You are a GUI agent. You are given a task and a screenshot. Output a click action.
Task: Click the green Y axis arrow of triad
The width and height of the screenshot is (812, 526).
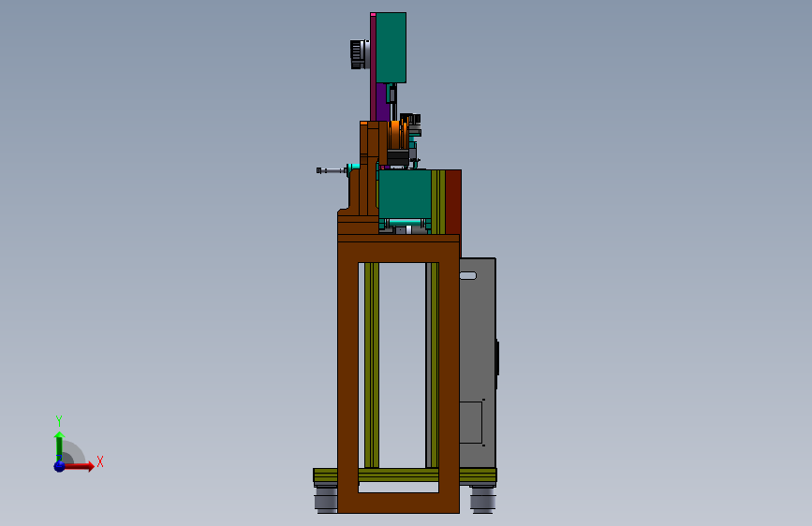pyautogui.click(x=59, y=446)
